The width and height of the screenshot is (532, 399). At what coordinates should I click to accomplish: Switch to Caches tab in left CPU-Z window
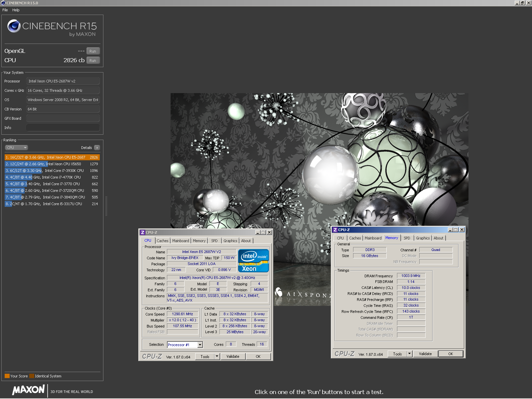point(163,241)
